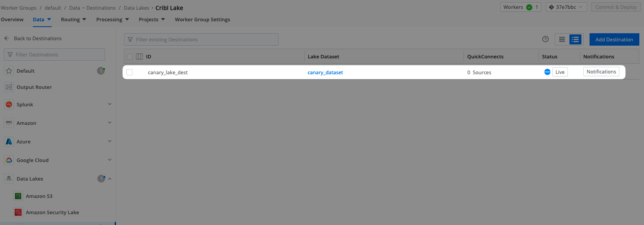Collapse the Data Lakes group
This screenshot has height=225, width=644.
109,179
